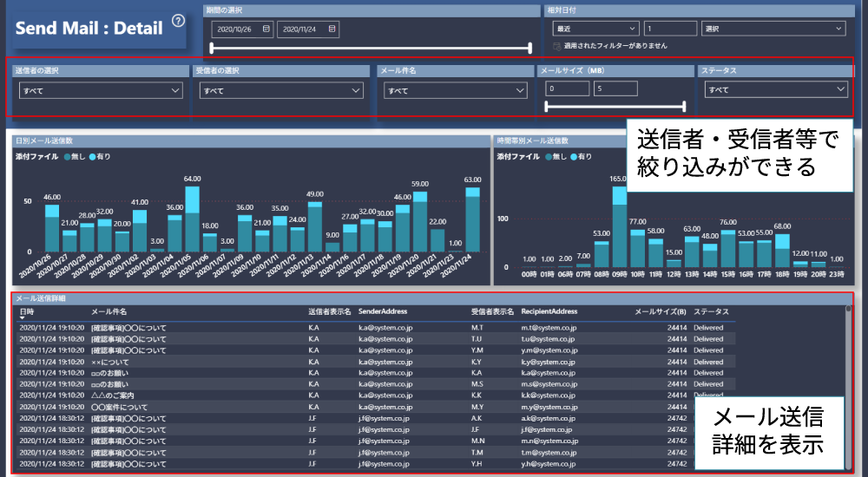Screen dimensions: 868x477
Task: Click the sort arrow under 日時 column
Action: click(22, 318)
